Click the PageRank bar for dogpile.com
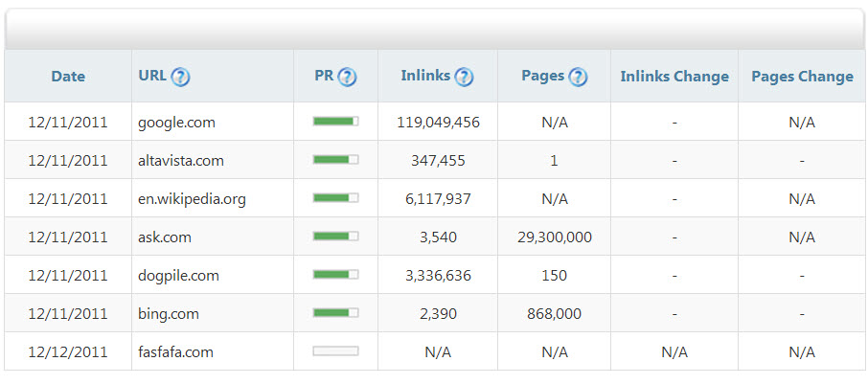 click(x=335, y=275)
